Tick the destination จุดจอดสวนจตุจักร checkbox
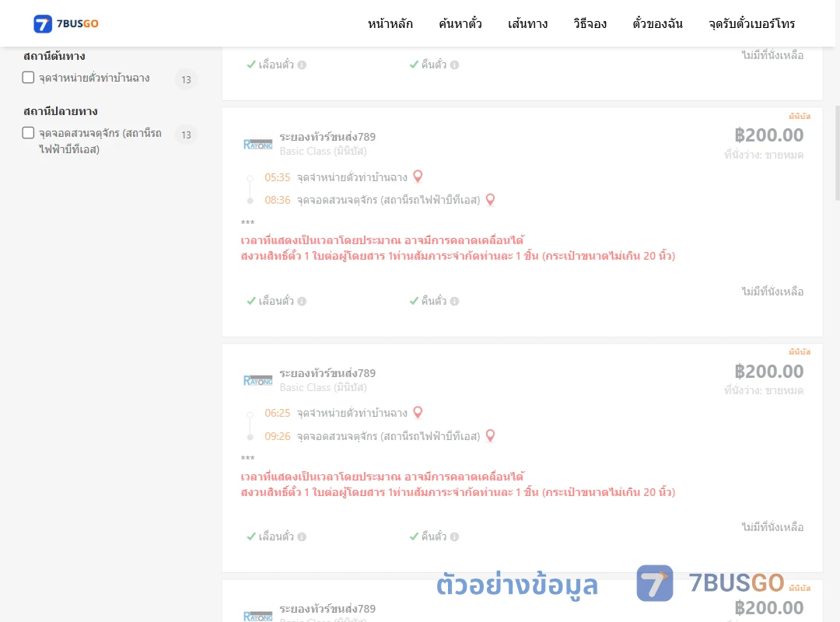 click(x=29, y=132)
